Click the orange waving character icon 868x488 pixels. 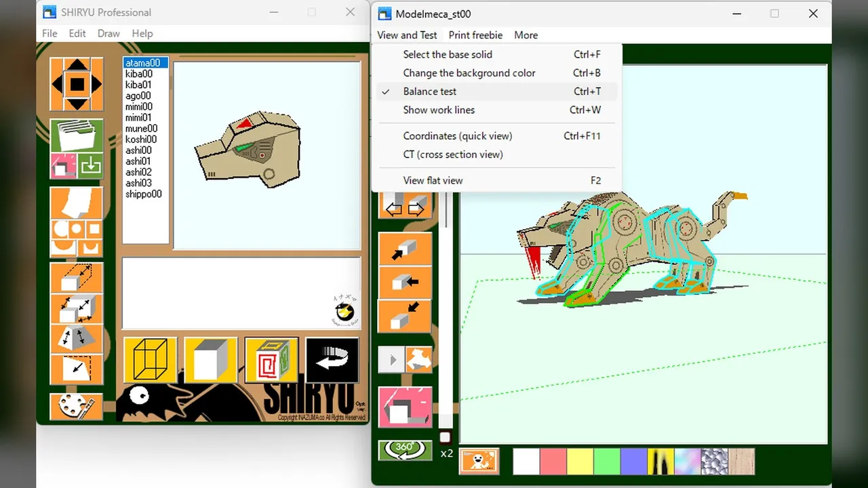[479, 461]
